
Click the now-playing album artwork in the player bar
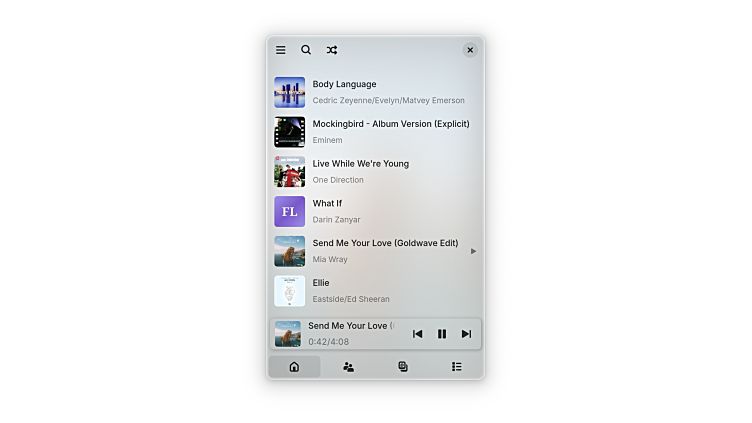[x=288, y=334]
